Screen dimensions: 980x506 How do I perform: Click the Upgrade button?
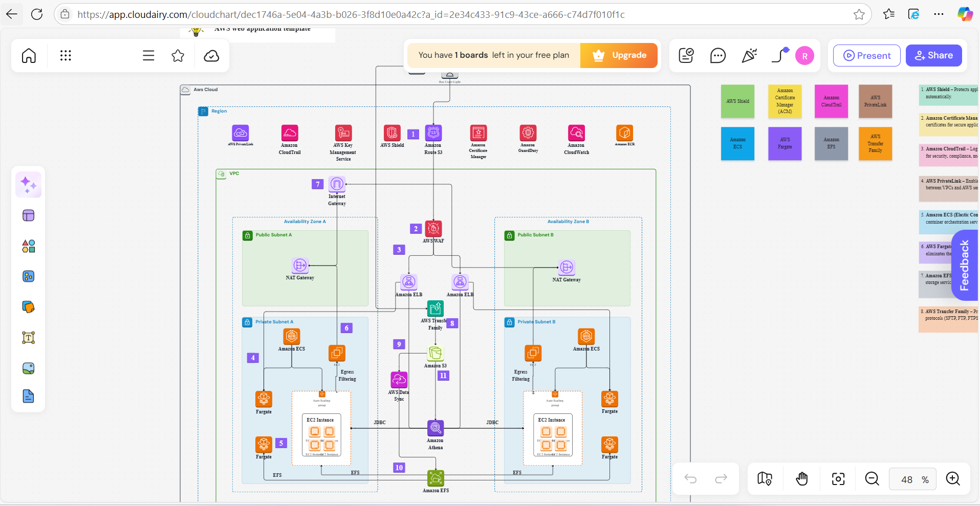click(x=619, y=55)
